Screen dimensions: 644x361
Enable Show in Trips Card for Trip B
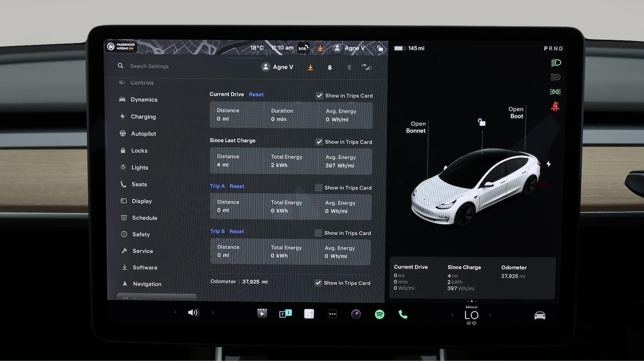[318, 233]
